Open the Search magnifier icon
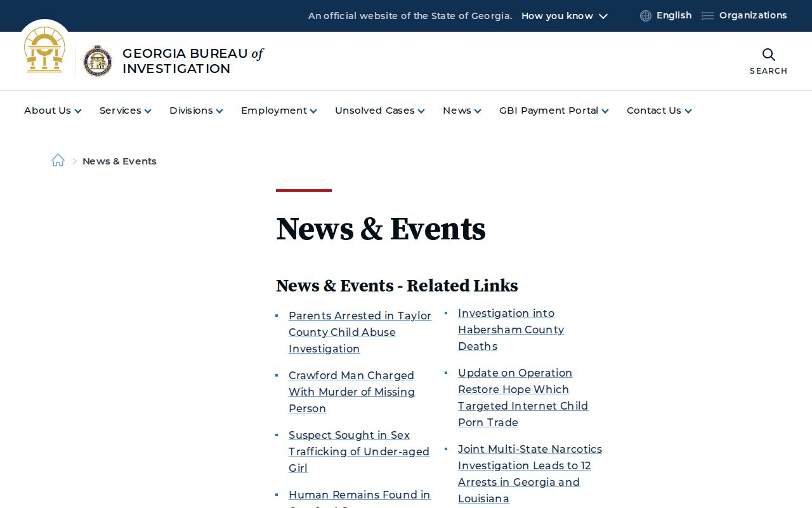Viewport: 812px width, 508px height. point(768,55)
